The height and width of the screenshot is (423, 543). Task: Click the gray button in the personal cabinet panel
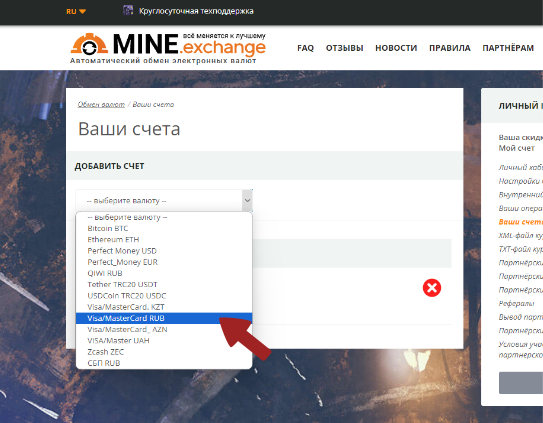click(x=521, y=382)
